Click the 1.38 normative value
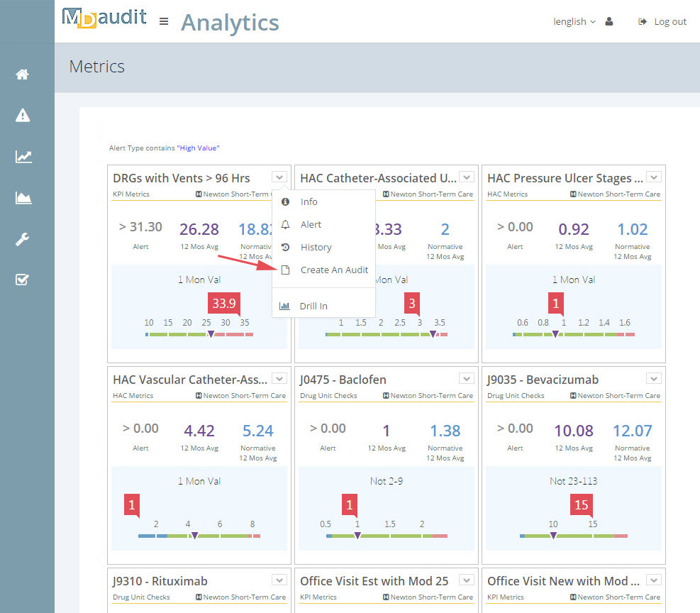Image resolution: width=700 pixels, height=613 pixels. [x=445, y=431]
